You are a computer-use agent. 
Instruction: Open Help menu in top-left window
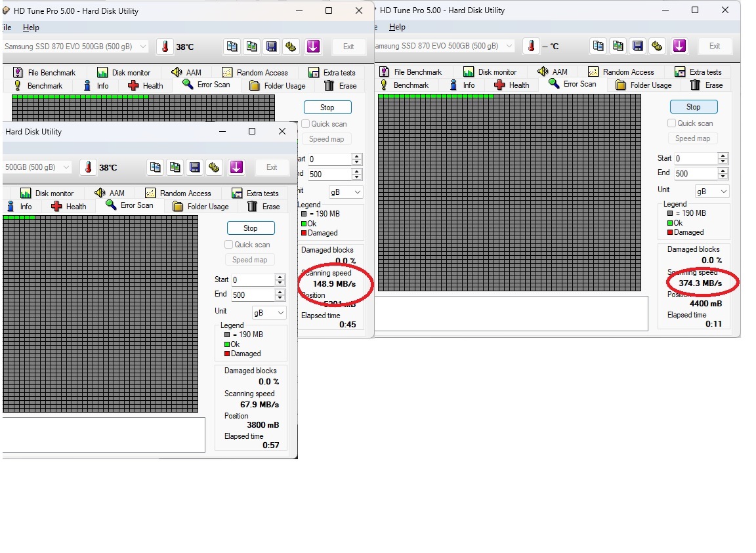[31, 28]
